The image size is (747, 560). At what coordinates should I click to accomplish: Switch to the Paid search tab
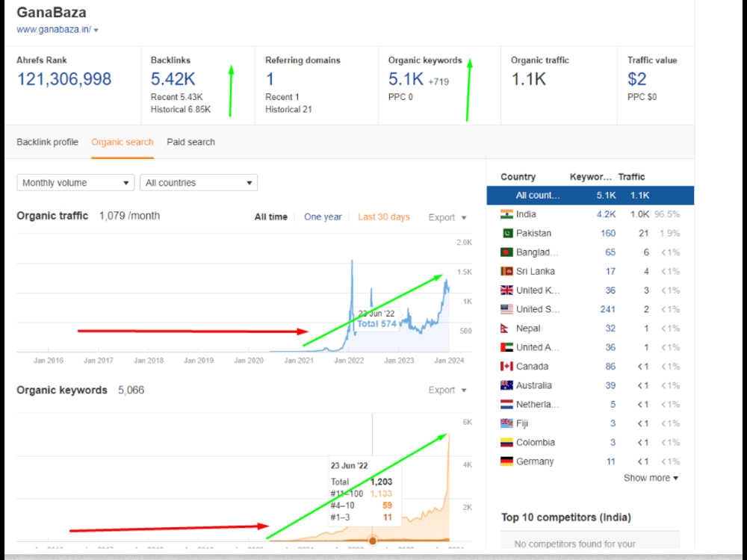(x=190, y=142)
